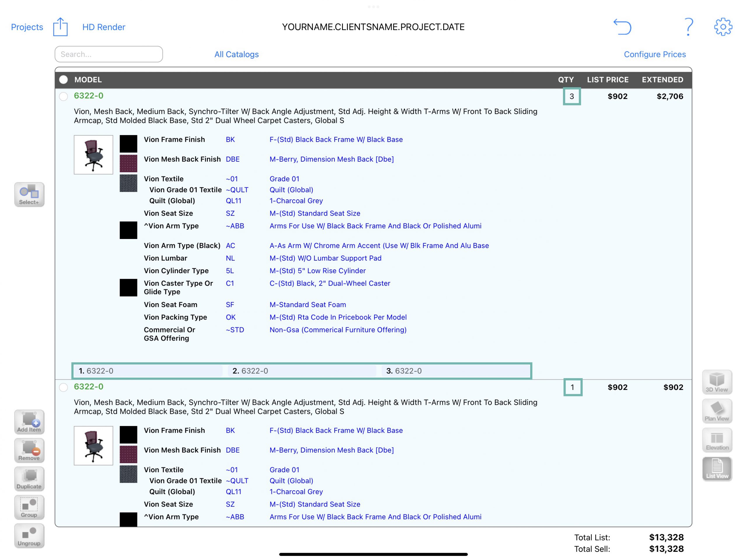Select instance 1. 6322-0

149,371
